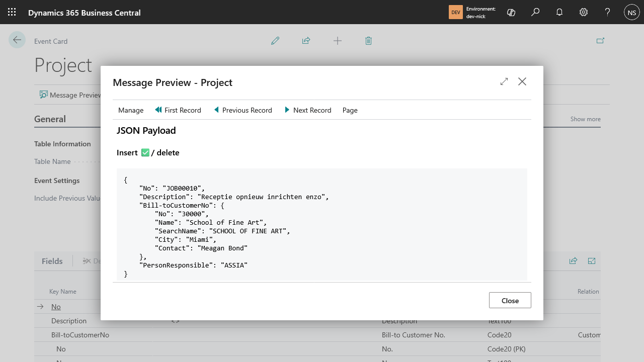This screenshot has height=362, width=644.
Task: Click the Fields section heading
Action: [x=52, y=261]
